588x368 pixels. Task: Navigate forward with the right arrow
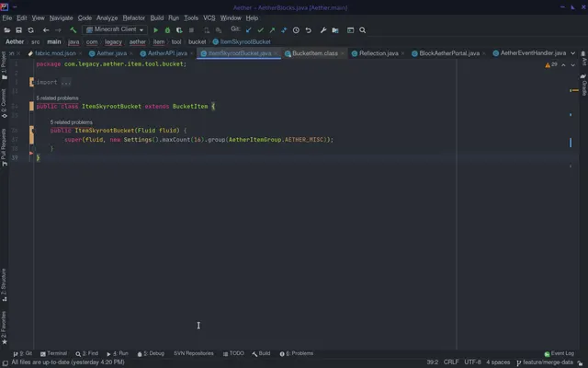58,30
